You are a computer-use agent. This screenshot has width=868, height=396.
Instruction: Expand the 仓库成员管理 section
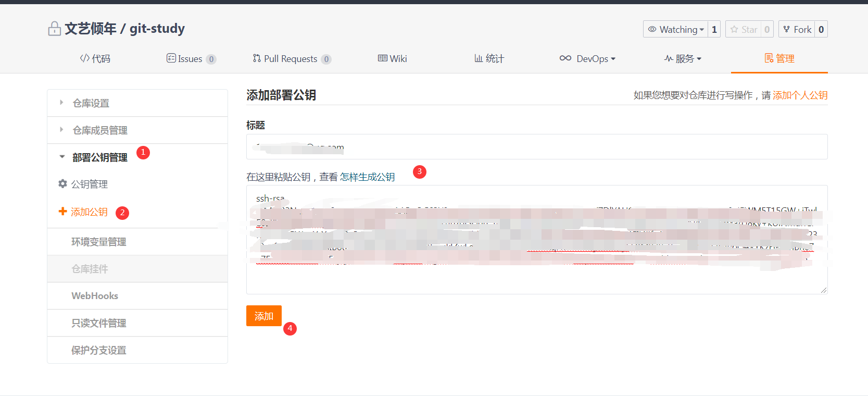137,130
